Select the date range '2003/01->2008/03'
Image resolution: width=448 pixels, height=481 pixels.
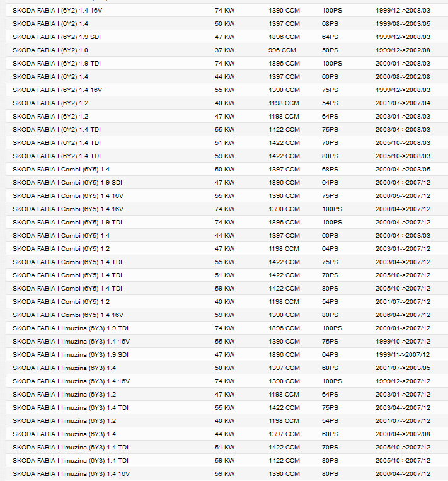403,117
